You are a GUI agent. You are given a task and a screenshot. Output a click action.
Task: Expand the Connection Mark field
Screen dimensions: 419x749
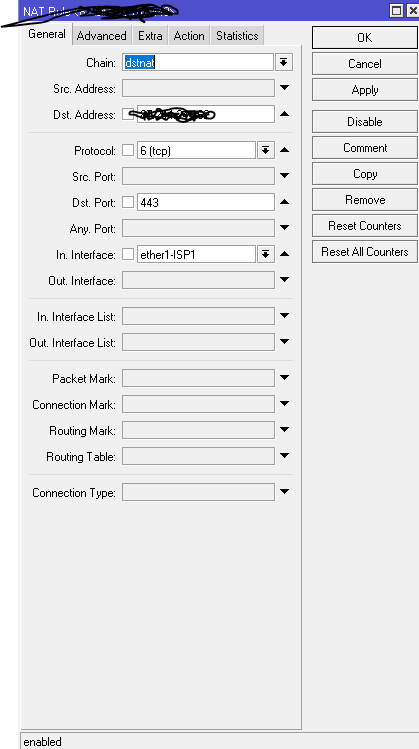click(x=284, y=404)
